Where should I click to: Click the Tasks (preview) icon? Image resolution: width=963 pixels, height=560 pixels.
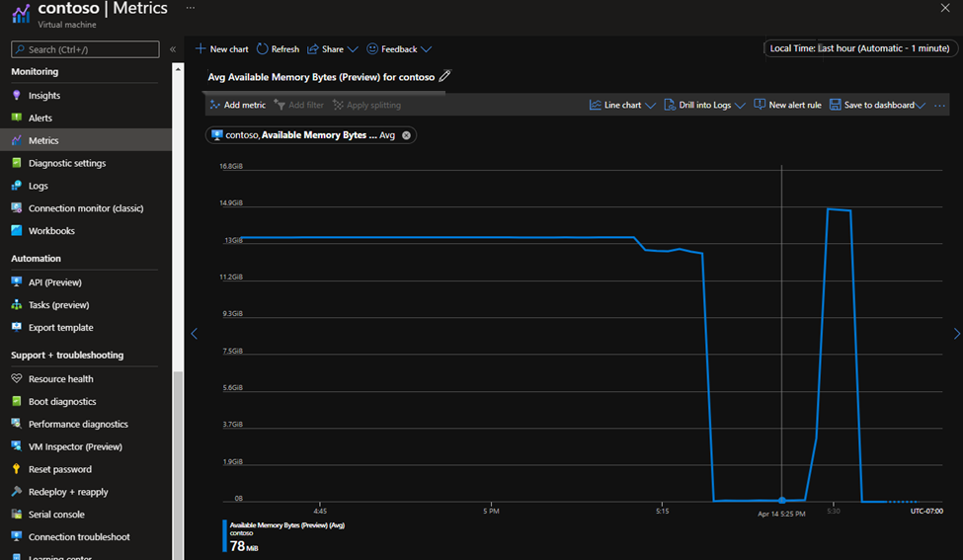[17, 304]
